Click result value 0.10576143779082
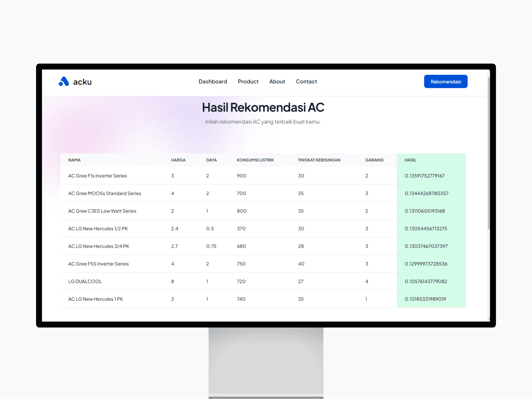 [426, 281]
